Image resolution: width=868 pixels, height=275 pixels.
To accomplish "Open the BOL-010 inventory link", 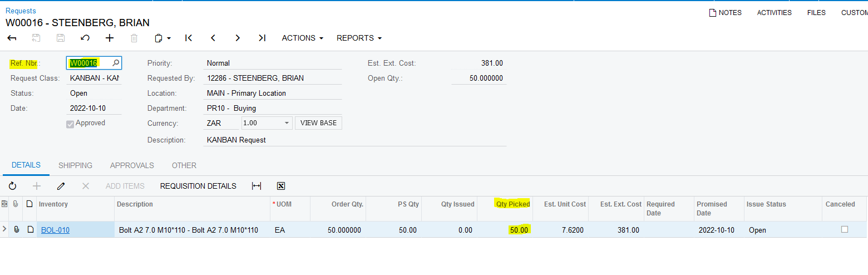I will point(55,230).
